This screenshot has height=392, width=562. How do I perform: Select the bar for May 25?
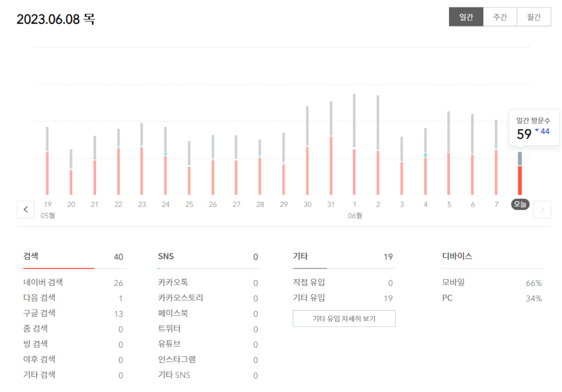tap(189, 168)
